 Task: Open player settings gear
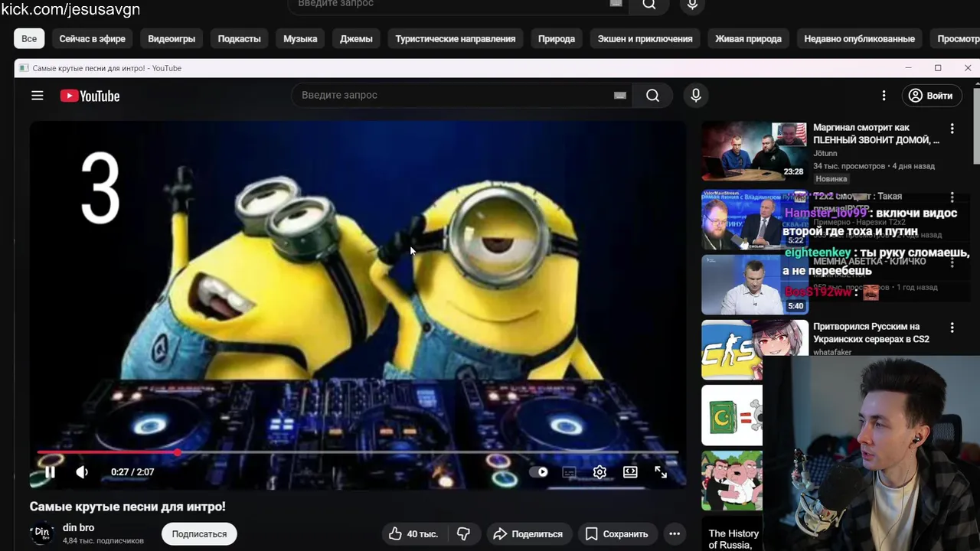[x=599, y=472]
